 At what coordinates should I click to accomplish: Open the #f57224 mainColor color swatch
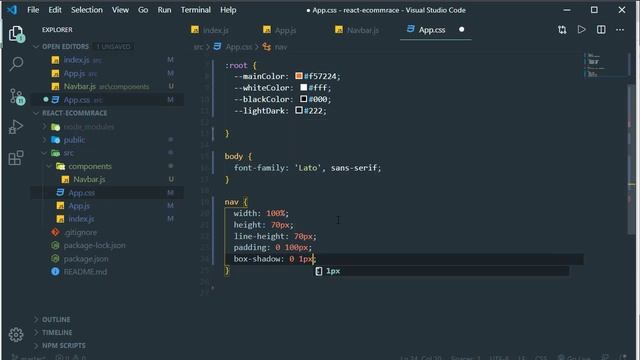299,76
